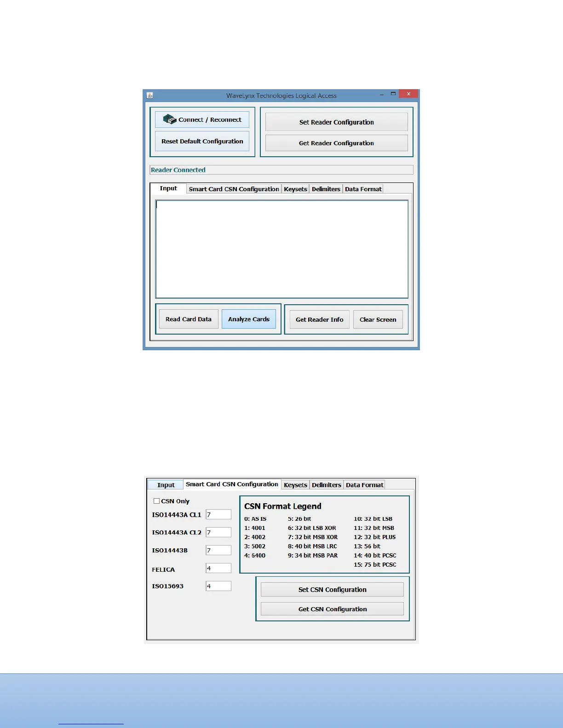Select Delimiters tab in lower panel

pyautogui.click(x=327, y=485)
